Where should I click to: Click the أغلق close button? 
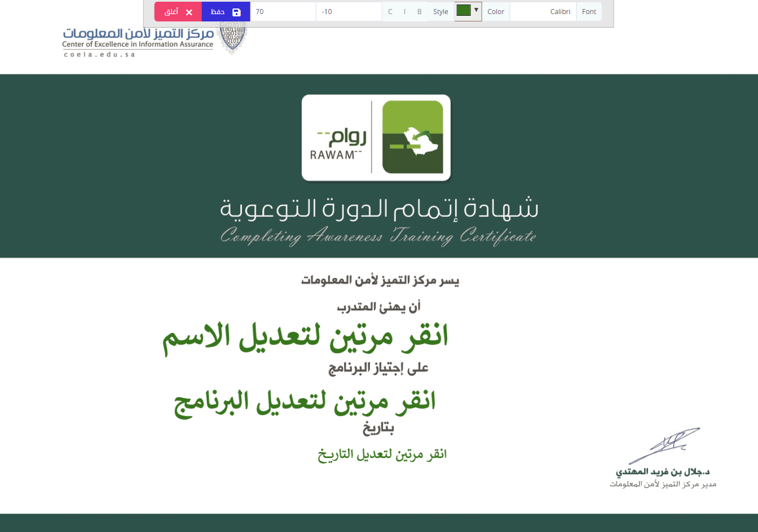click(x=178, y=11)
